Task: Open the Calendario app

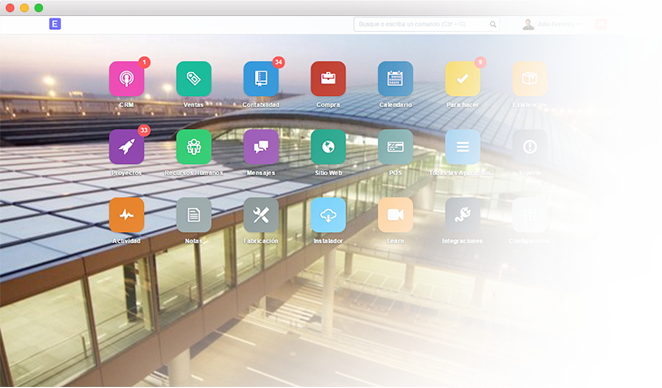Action: pos(395,79)
